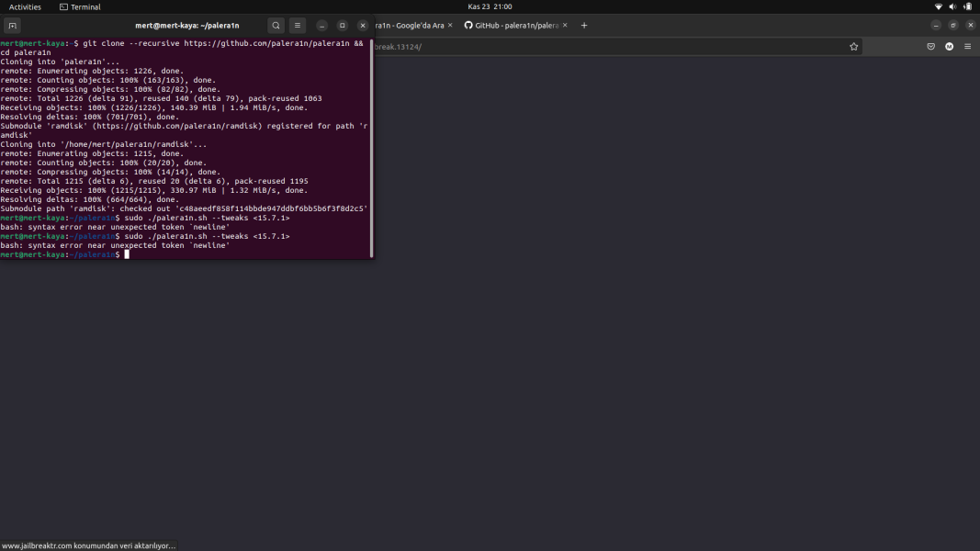Switch to the GitHub palera1n tab
This screenshot has height=551, width=980.
512,25
